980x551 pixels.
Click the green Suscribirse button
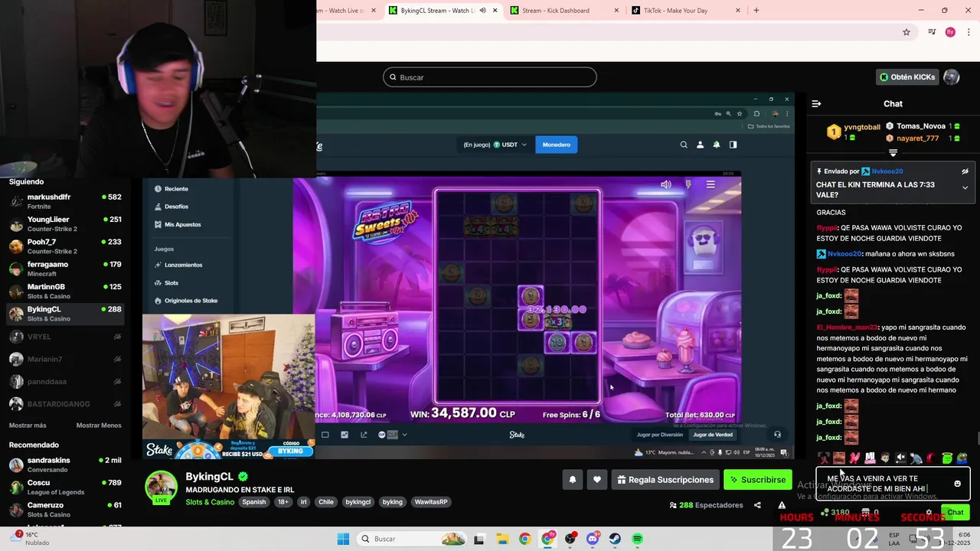click(757, 480)
